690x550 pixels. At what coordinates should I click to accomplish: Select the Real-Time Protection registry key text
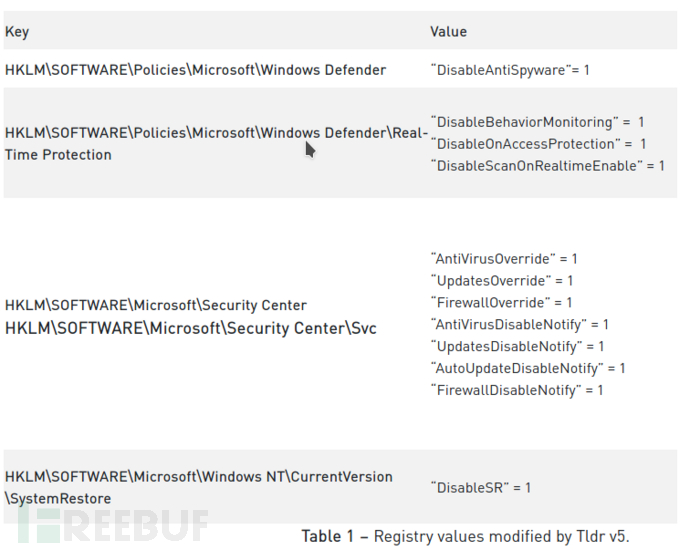[x=217, y=144]
